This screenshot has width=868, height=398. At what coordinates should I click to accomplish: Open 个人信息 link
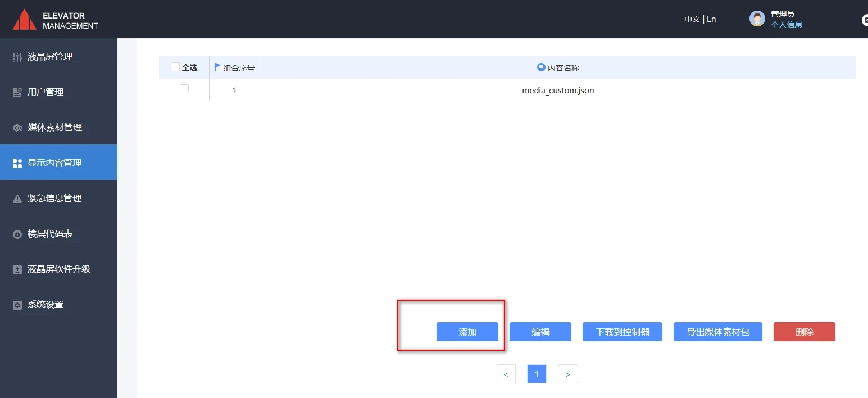pos(787,25)
